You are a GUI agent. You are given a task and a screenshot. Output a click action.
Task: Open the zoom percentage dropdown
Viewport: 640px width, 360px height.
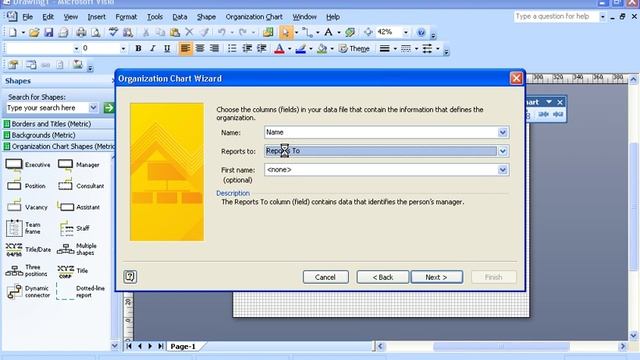coord(406,32)
